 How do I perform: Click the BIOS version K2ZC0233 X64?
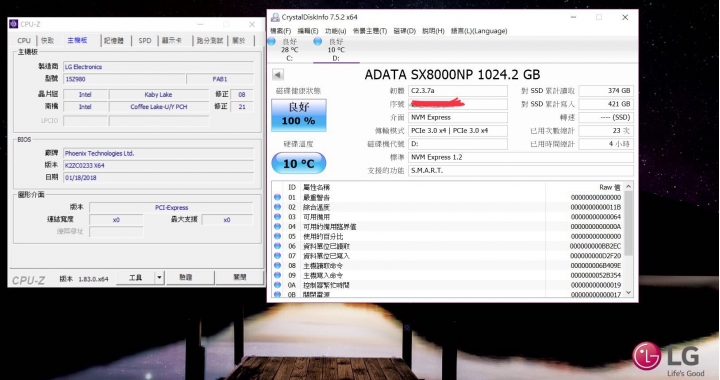coord(158,166)
